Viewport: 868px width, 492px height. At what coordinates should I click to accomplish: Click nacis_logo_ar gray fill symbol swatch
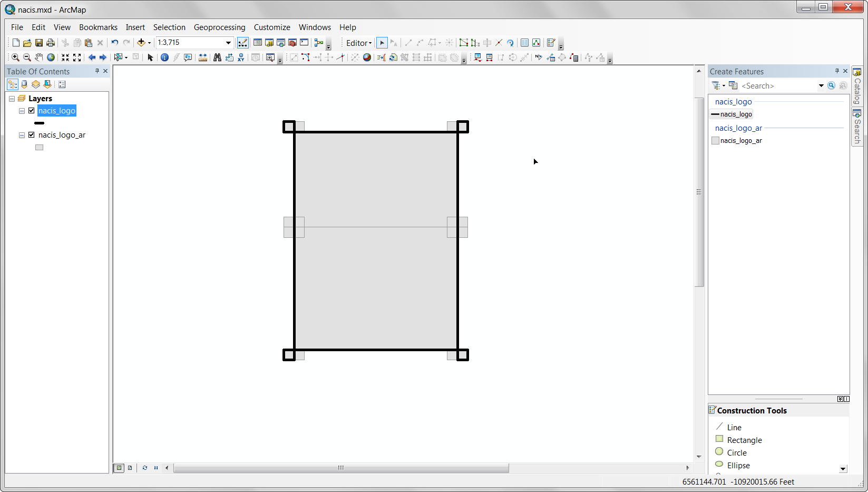(x=39, y=148)
